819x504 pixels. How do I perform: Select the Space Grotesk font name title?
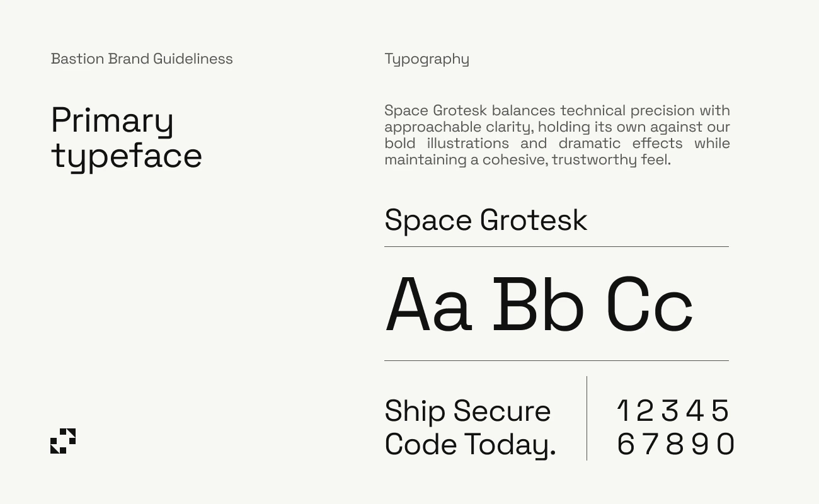click(x=486, y=220)
